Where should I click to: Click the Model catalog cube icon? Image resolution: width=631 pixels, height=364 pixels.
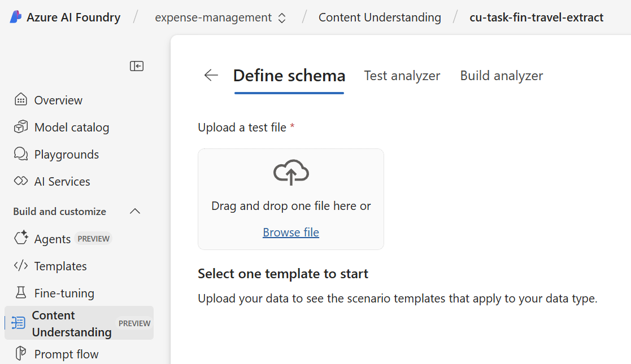click(x=20, y=127)
